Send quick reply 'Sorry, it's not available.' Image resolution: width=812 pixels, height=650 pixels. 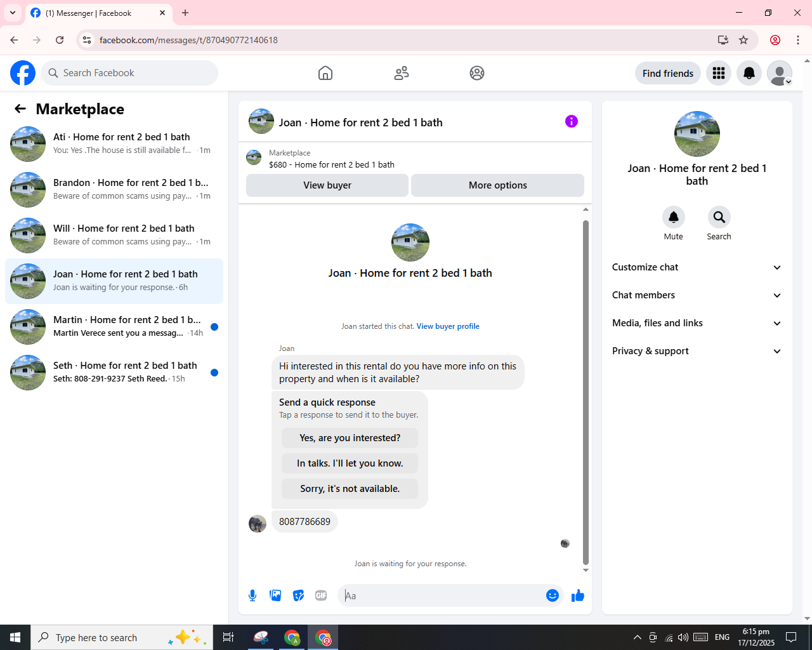(350, 489)
